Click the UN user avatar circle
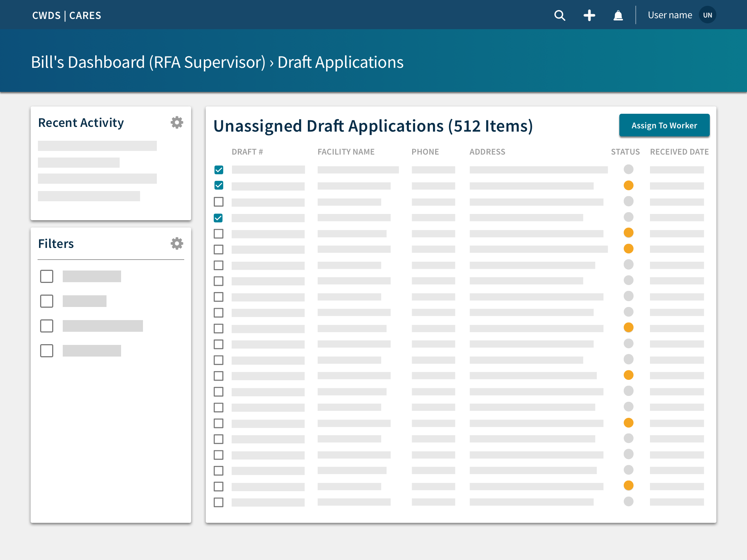The width and height of the screenshot is (747, 560). click(x=707, y=15)
